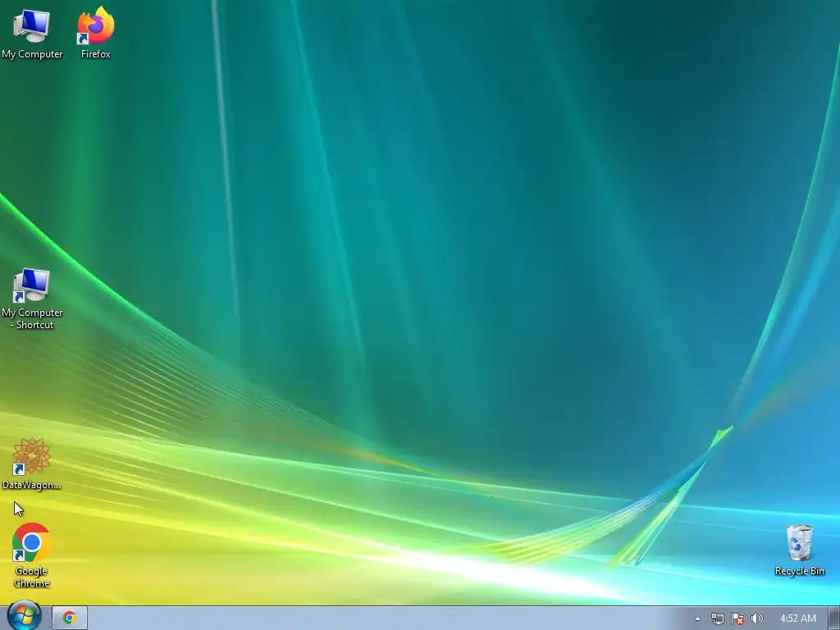The width and height of the screenshot is (840, 630).
Task: Open the volume speaker tray icon
Action: [x=756, y=619]
